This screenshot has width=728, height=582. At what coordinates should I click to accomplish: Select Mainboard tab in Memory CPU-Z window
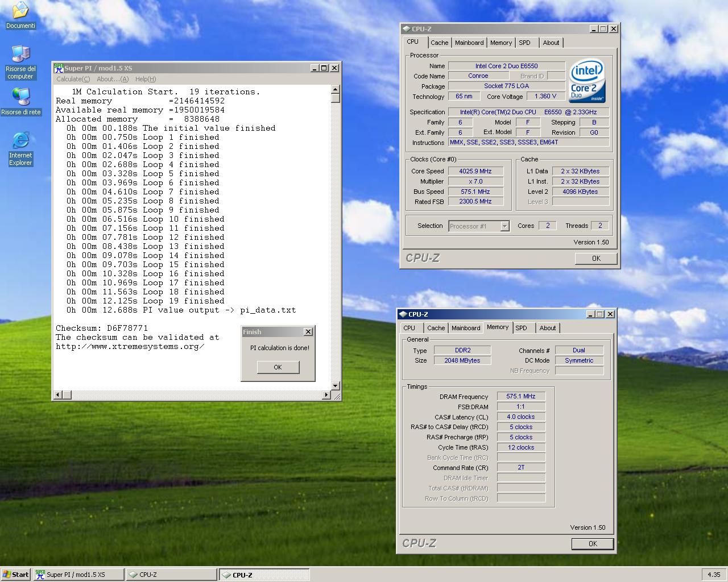466,328
